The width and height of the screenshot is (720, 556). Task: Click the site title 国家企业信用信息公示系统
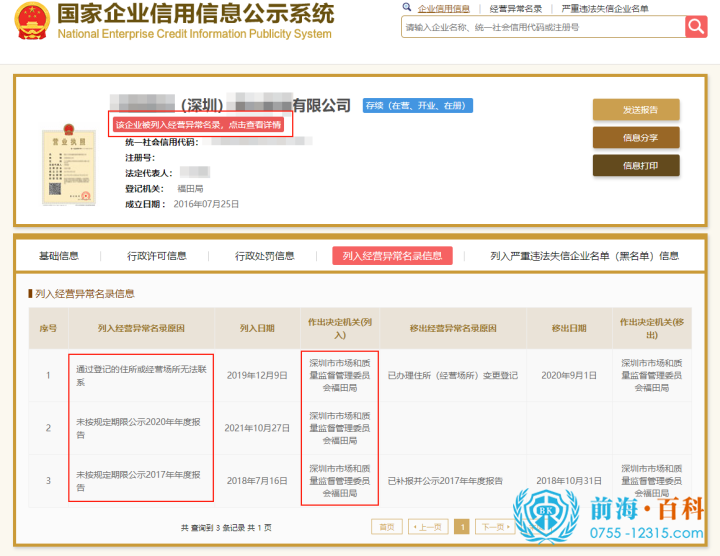[196, 13]
